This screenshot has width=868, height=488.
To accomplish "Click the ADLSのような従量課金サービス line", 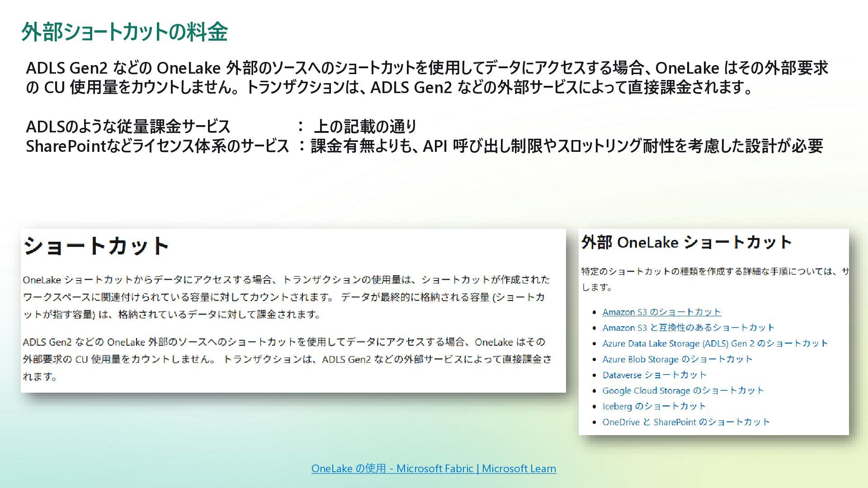I will click(x=128, y=127).
